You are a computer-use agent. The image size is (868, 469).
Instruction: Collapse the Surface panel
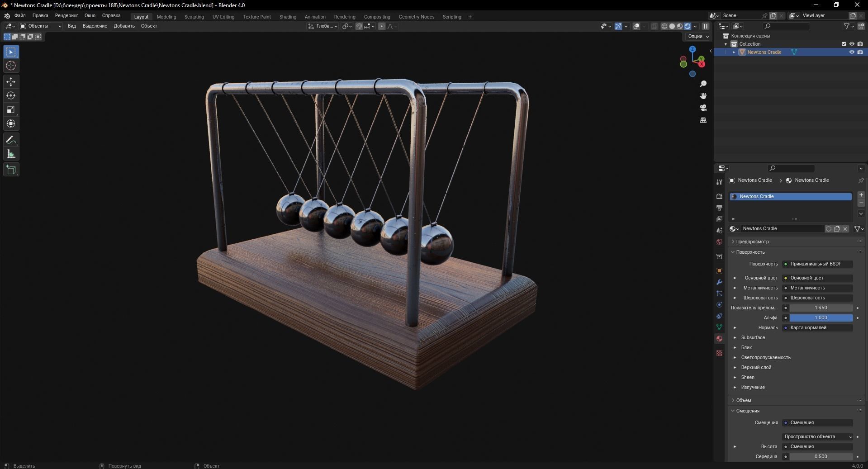pyautogui.click(x=750, y=252)
